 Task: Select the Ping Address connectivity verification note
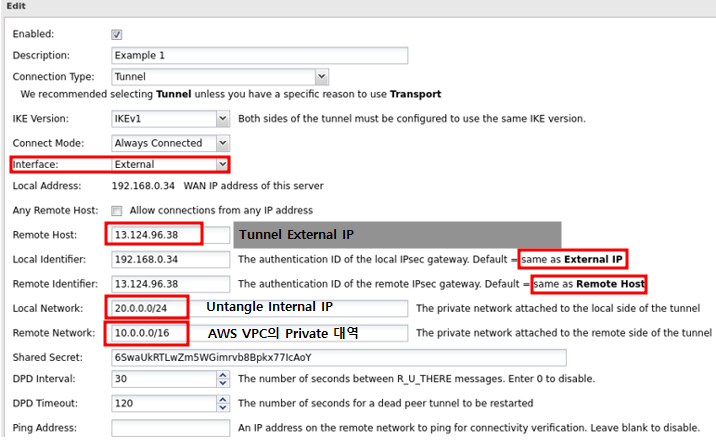[x=469, y=428]
